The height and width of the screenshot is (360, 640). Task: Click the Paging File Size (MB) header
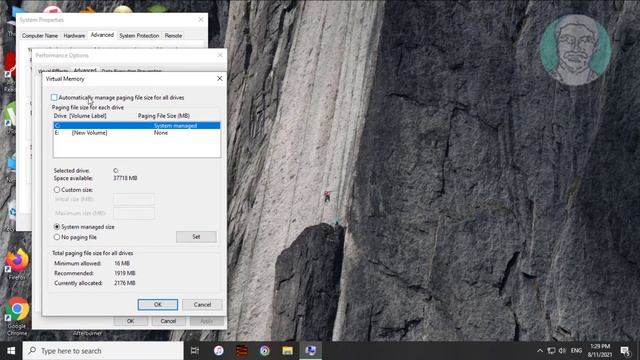tap(164, 116)
